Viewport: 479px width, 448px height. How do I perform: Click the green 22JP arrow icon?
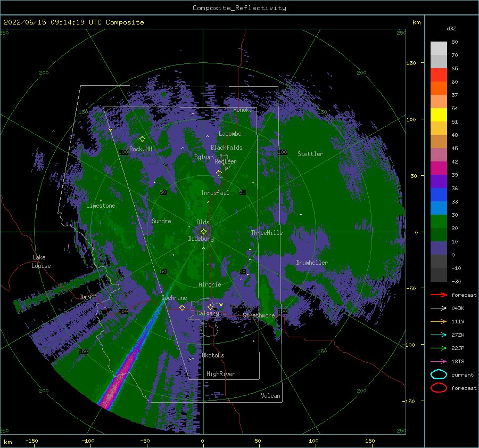(439, 348)
